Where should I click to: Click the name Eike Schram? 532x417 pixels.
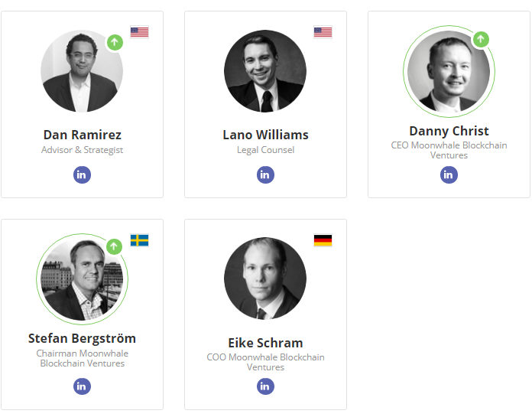[265, 343]
